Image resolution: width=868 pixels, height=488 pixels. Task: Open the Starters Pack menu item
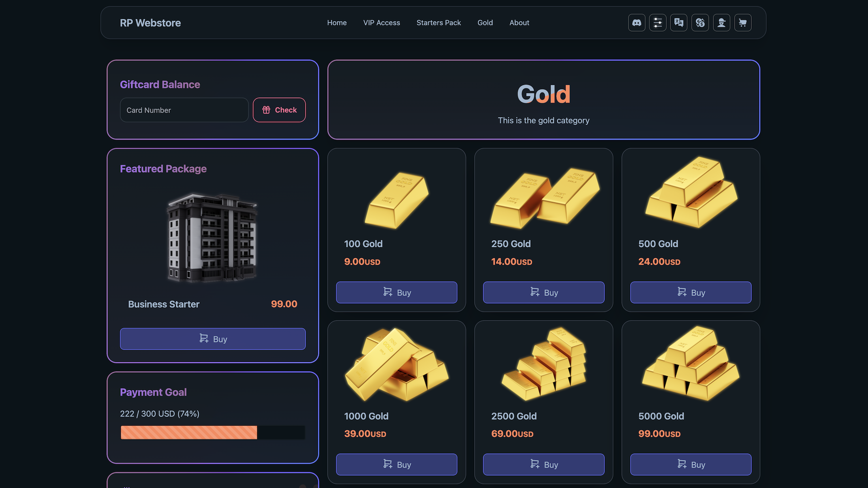coord(439,23)
